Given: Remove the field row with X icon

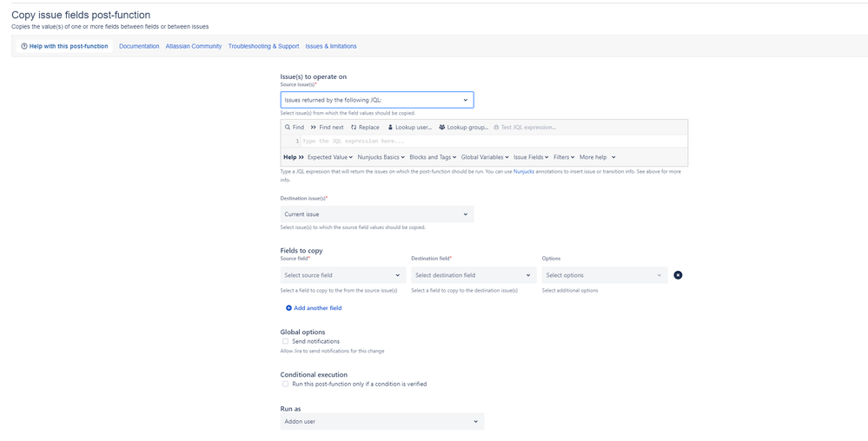Looking at the screenshot, I should pyautogui.click(x=678, y=275).
